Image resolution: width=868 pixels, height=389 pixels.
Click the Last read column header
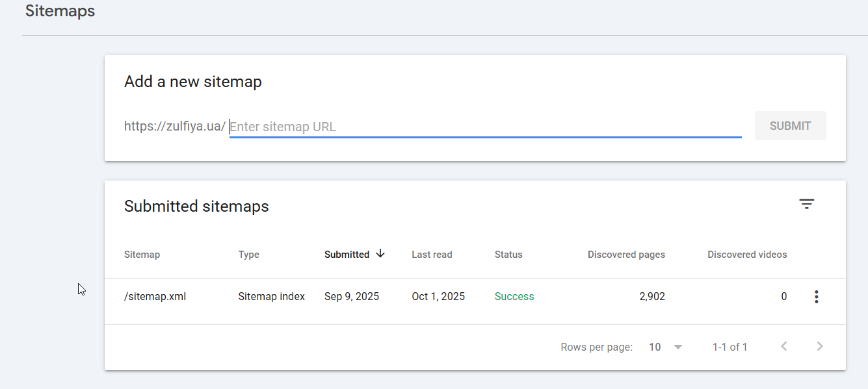click(x=432, y=255)
